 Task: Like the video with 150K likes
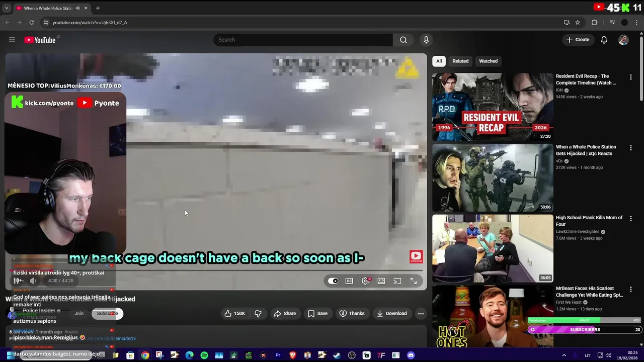pyautogui.click(x=235, y=314)
